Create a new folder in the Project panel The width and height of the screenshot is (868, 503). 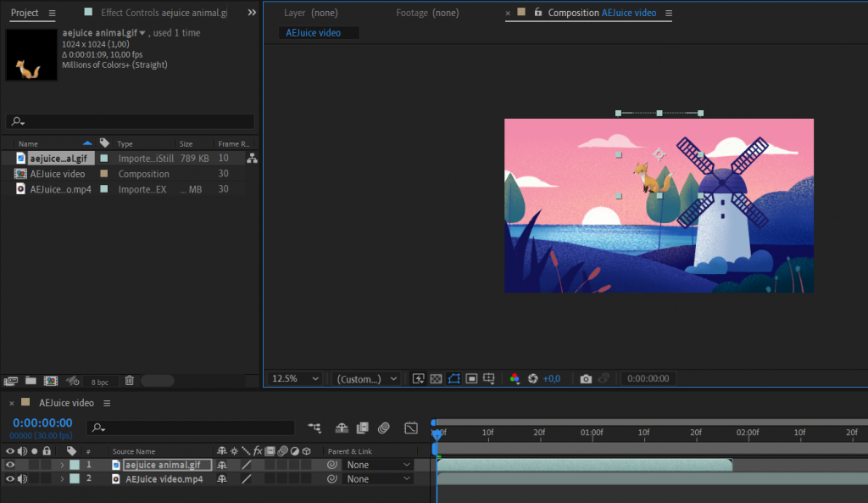(31, 381)
